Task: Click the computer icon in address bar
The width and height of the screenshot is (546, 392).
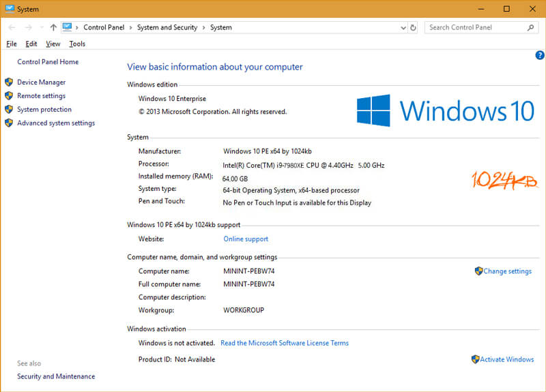Action: (x=67, y=27)
